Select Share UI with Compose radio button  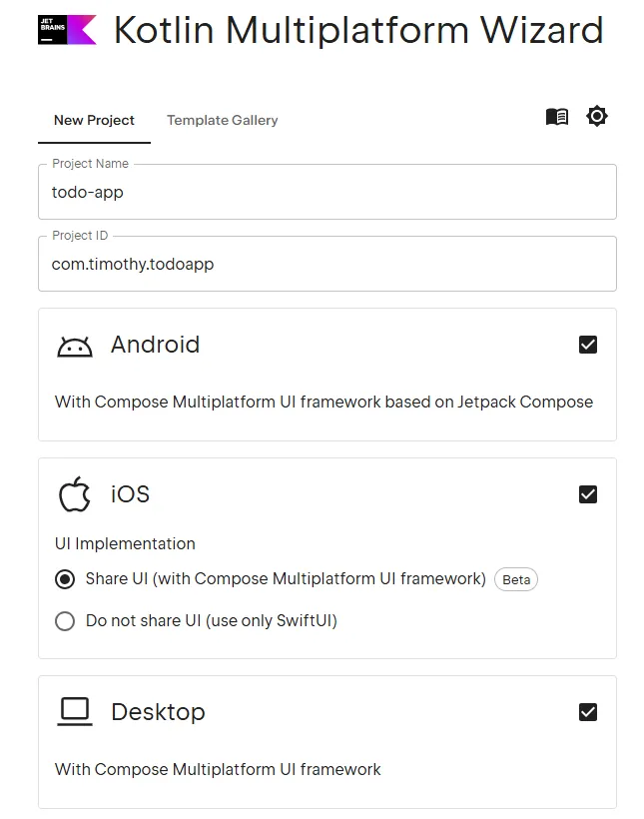(x=65, y=579)
